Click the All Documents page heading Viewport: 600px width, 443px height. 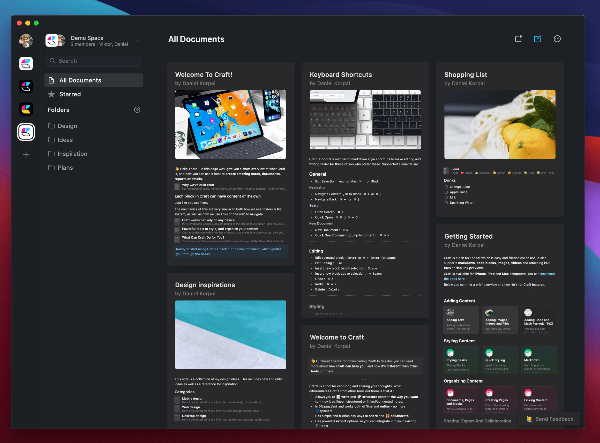pos(196,39)
